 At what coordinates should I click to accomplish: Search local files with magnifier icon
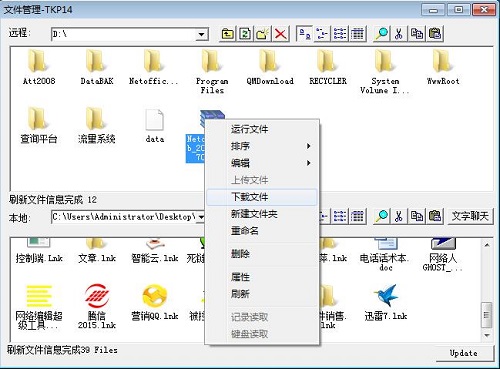point(381,217)
